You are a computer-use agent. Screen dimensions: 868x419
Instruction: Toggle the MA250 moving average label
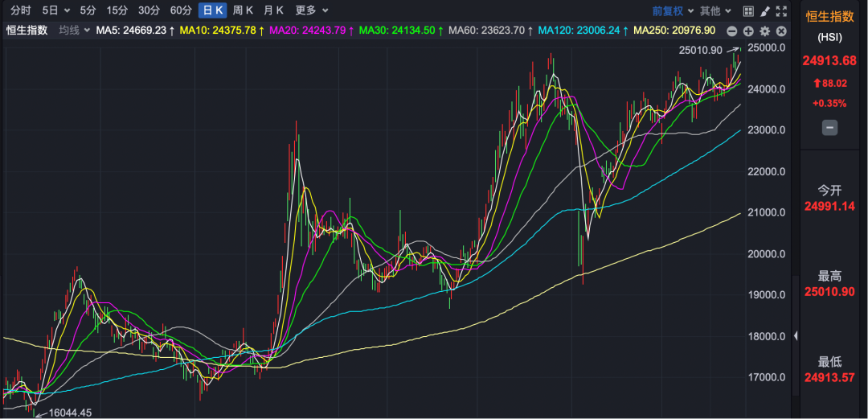[x=674, y=31]
